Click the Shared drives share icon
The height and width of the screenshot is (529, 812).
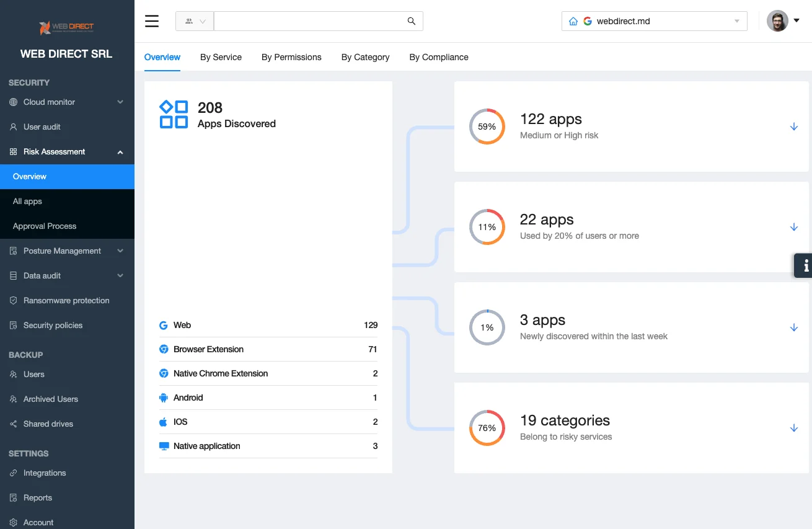(14, 424)
